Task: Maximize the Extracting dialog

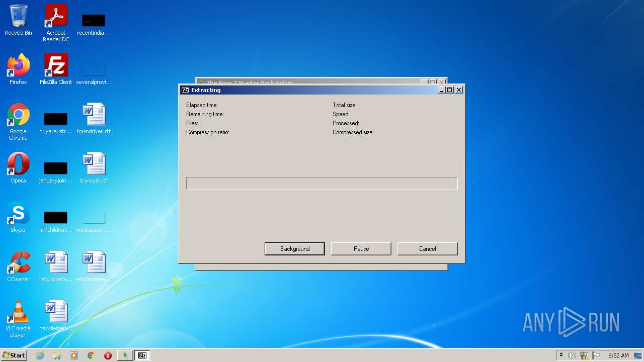Action: (450, 90)
